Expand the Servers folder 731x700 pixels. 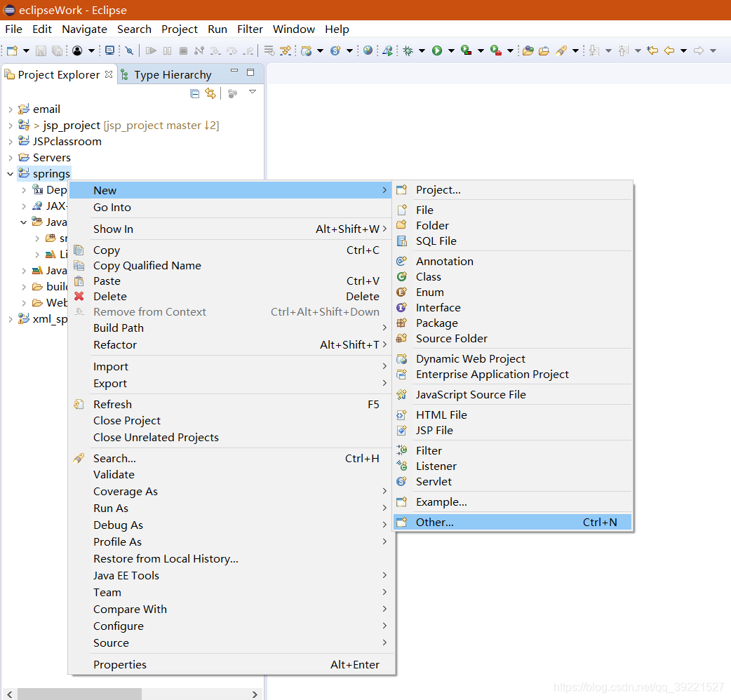11,158
